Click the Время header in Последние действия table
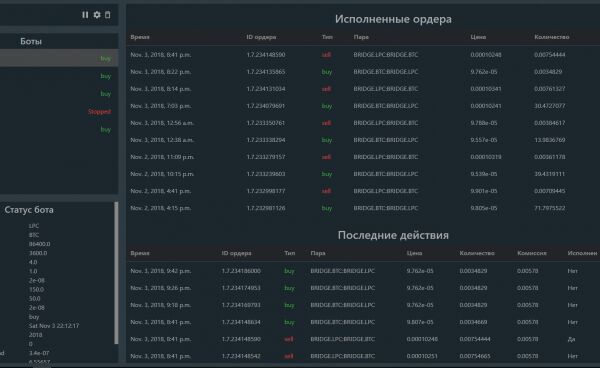600x368 pixels. click(x=140, y=253)
